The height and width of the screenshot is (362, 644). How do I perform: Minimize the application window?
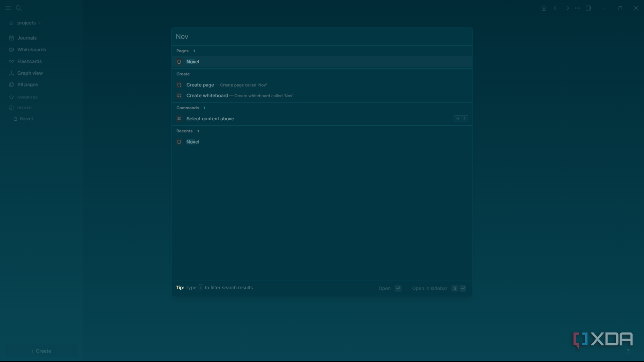tap(604, 8)
